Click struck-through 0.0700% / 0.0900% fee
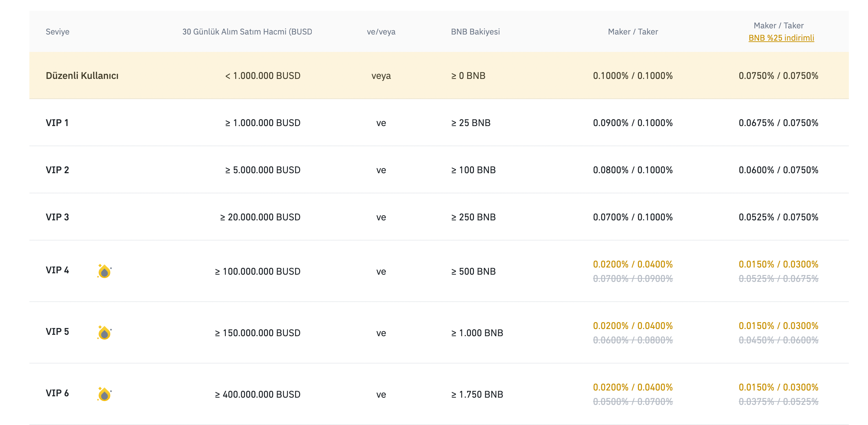This screenshot has height=425, width=868. tap(633, 279)
